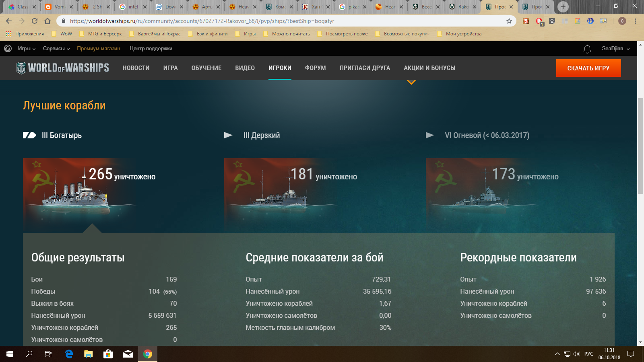Image resolution: width=644 pixels, height=362 pixels.
Task: Reload the current page
Action: 35,21
